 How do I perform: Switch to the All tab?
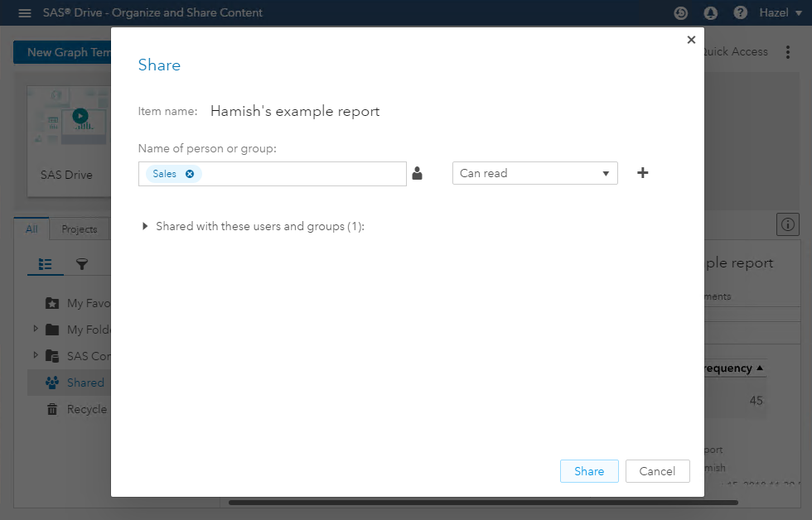[x=31, y=229]
